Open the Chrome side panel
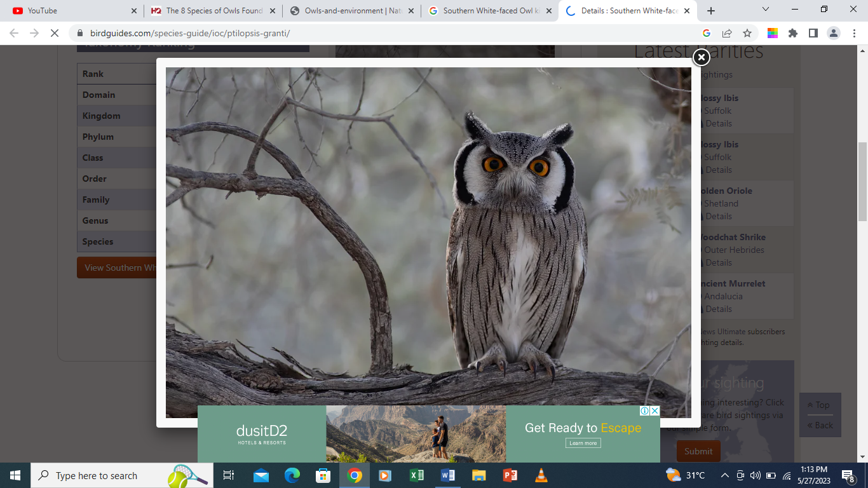 click(x=813, y=33)
